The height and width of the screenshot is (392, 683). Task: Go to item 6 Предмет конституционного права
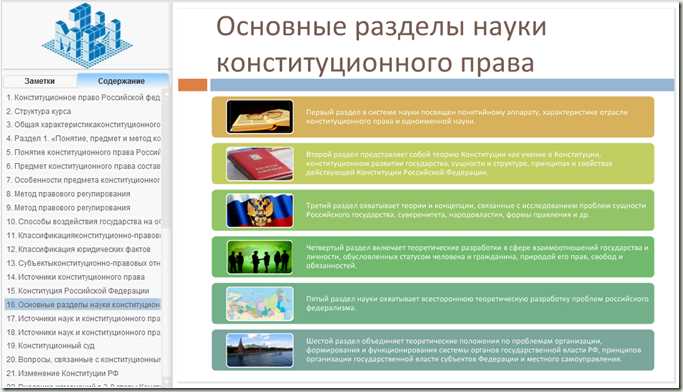point(83,166)
